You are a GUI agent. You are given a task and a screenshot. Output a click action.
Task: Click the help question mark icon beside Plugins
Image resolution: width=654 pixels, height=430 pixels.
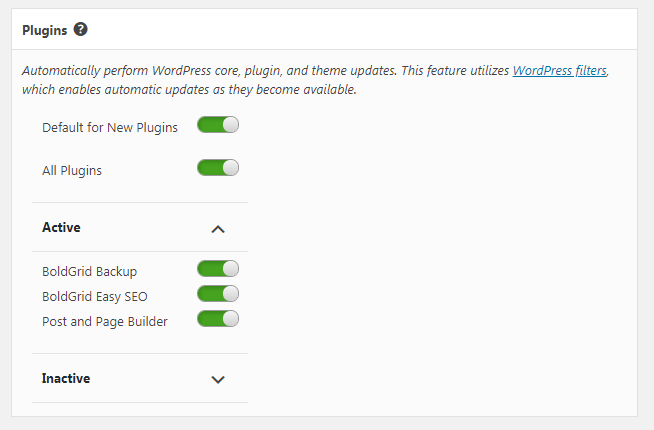click(x=80, y=30)
